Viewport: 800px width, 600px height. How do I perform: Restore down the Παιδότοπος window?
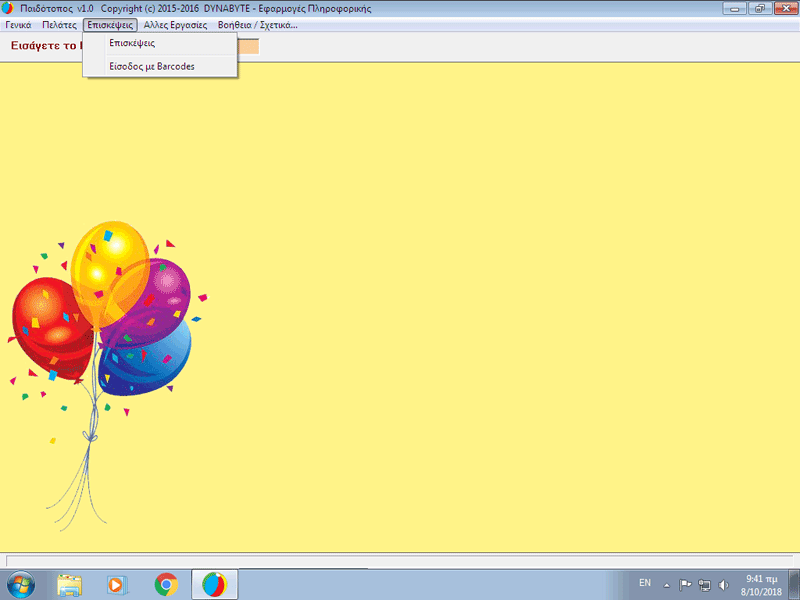click(760, 9)
